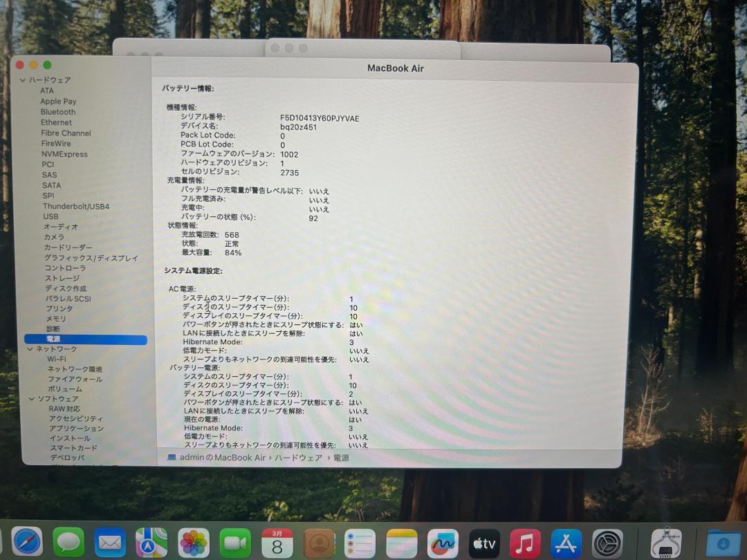
Task: Open System Settings from the Dock
Action: point(607,543)
